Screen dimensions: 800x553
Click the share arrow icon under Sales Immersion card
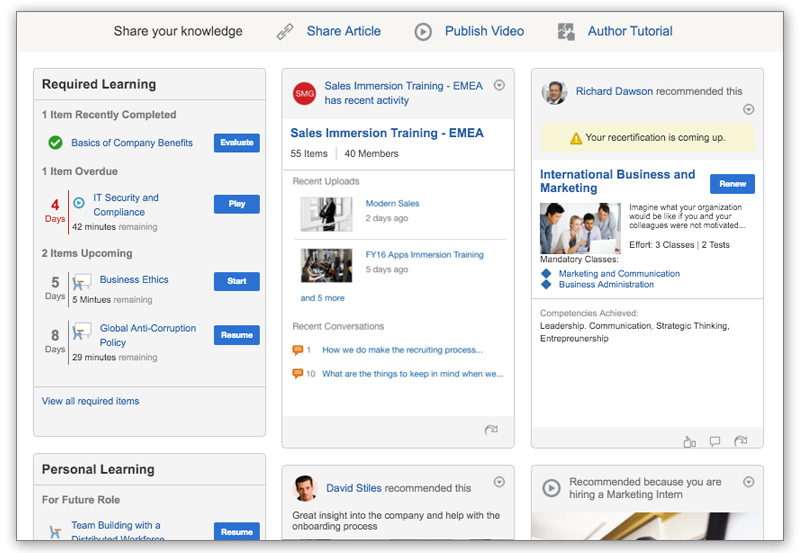click(x=491, y=430)
